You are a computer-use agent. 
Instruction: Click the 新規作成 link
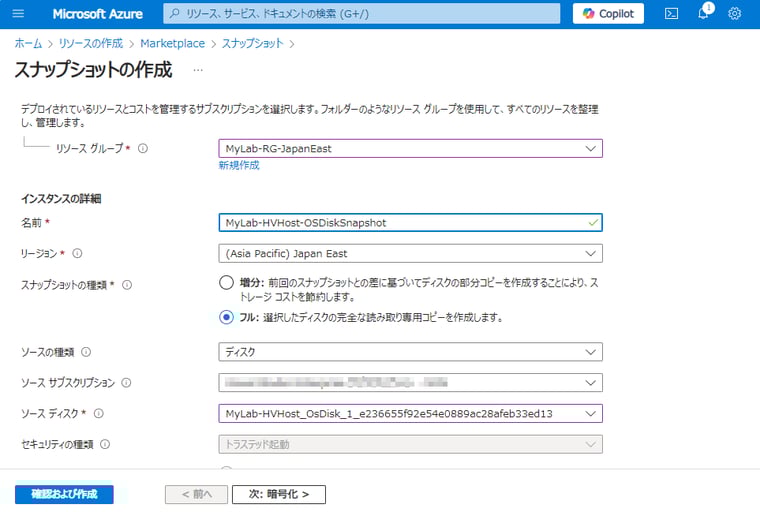point(239,165)
